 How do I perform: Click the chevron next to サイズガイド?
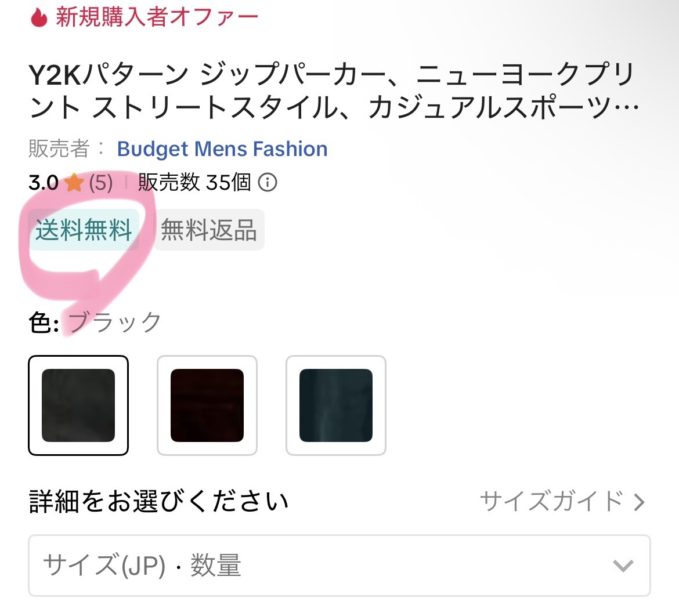click(639, 502)
